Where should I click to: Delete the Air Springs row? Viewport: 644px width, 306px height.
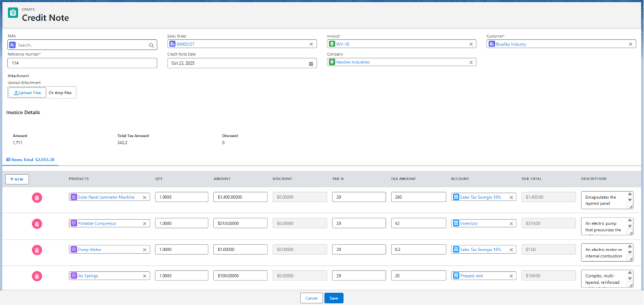point(36,276)
